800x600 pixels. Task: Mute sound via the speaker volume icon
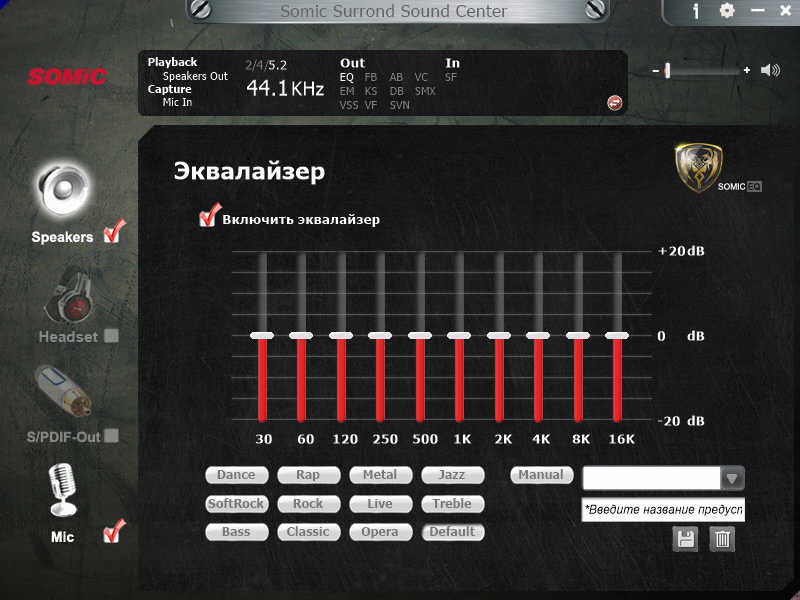coord(770,70)
